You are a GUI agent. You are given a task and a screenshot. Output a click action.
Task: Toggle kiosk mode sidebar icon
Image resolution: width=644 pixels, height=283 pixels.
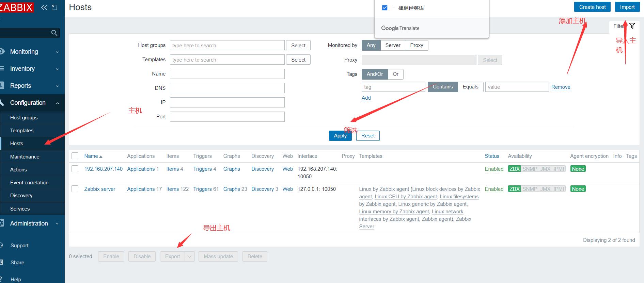tap(54, 7)
